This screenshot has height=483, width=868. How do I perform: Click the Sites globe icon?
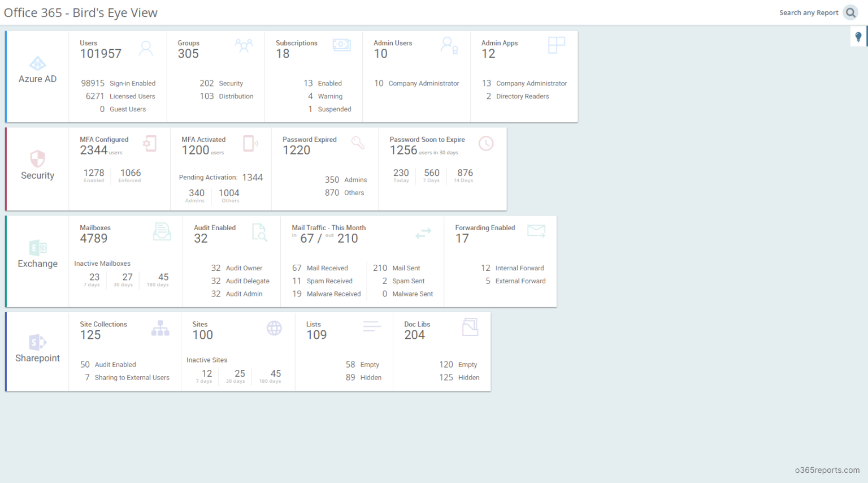tap(274, 328)
